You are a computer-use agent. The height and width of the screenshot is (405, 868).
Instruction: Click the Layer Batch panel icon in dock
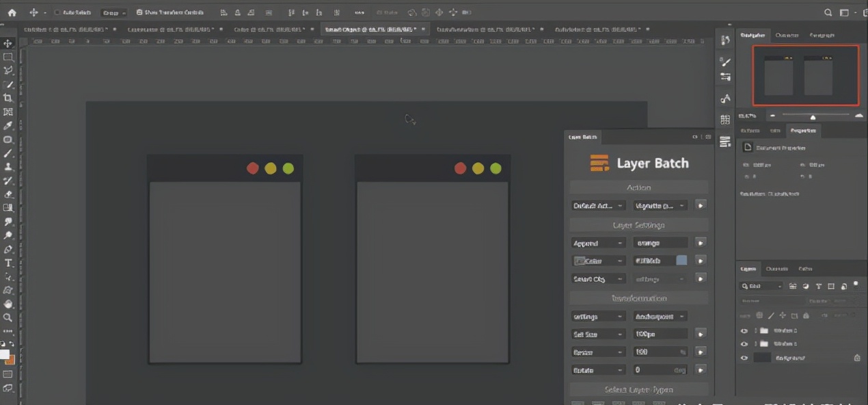725,143
